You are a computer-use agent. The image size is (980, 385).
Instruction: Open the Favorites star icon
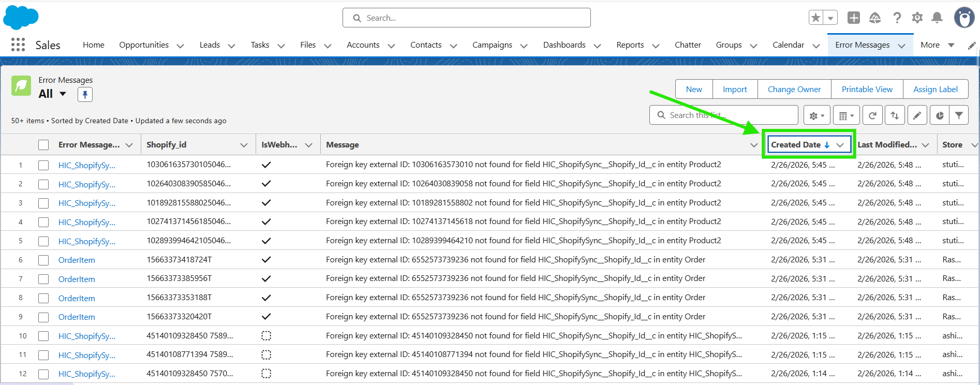[x=816, y=18]
